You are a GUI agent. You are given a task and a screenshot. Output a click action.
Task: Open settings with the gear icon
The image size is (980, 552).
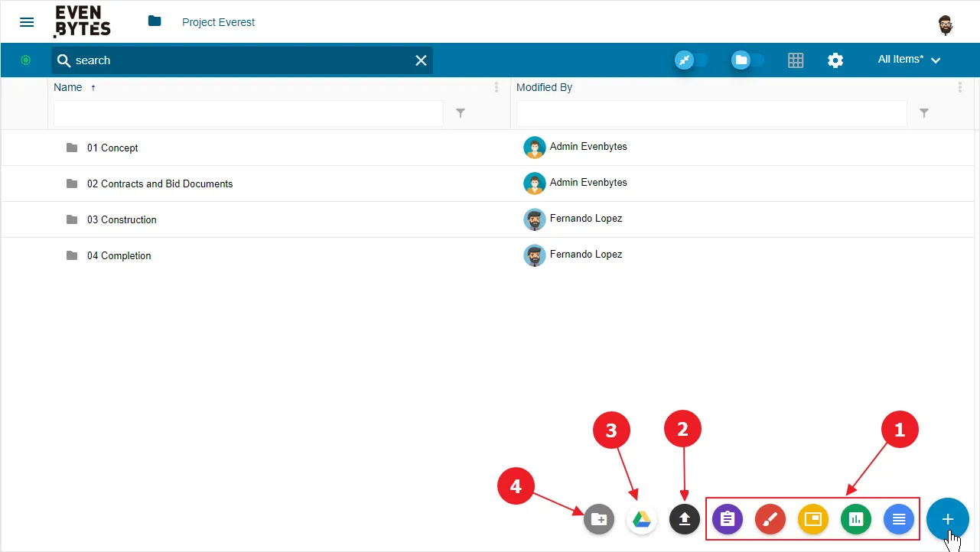point(835,60)
